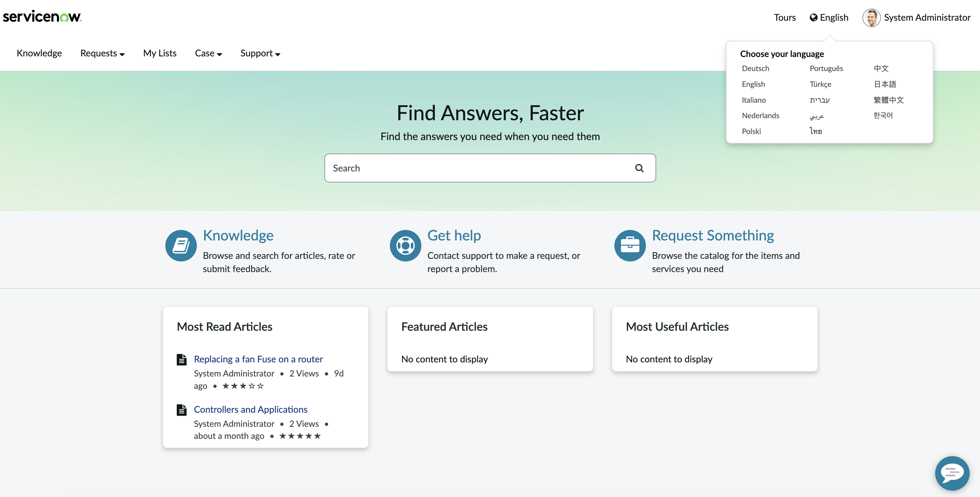Image resolution: width=980 pixels, height=497 pixels.
Task: Click '2 Views' under fan Fuse article
Action: coord(304,374)
